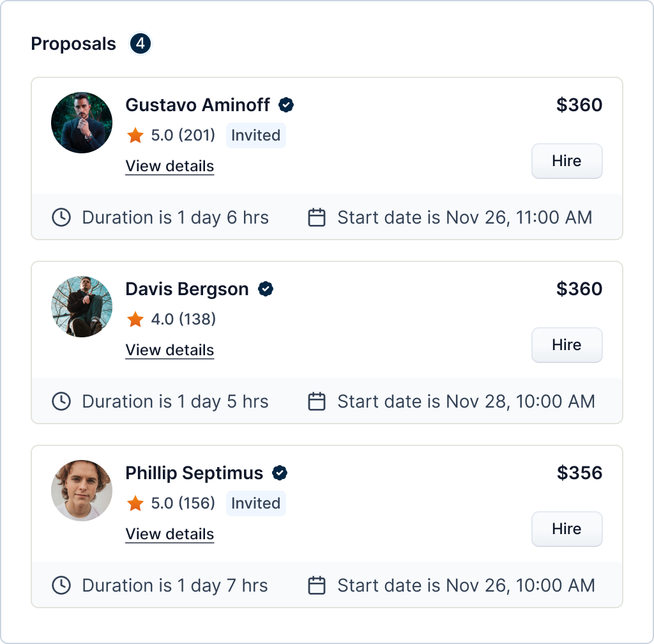This screenshot has width=654, height=644.
Task: Click the star icon beside Davis Bergson's 4.0 rating
Action: point(135,319)
